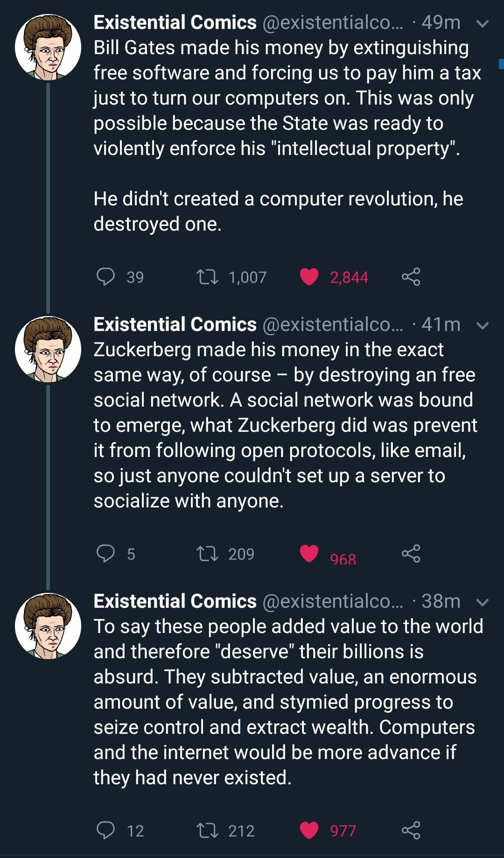The image size is (504, 858).
Task: Expand options chevron on the 41m tweet
Action: tap(483, 325)
